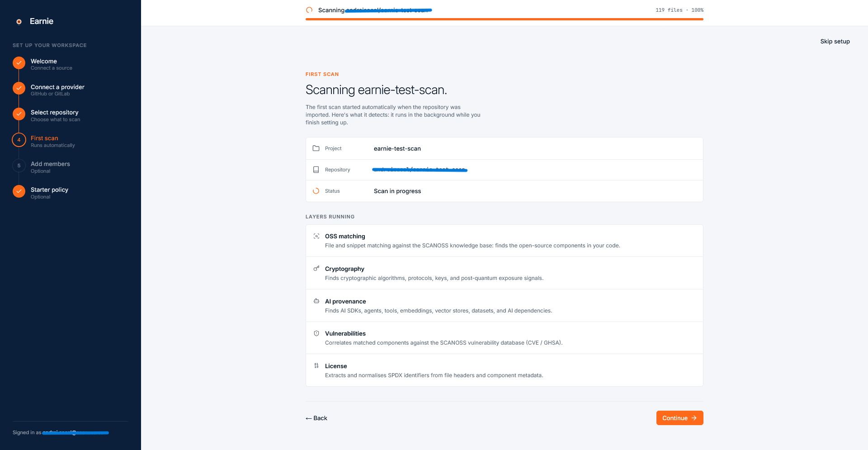Viewport: 868px width, 450px height.
Task: Click the OSS matching scan icon
Action: [x=316, y=236]
